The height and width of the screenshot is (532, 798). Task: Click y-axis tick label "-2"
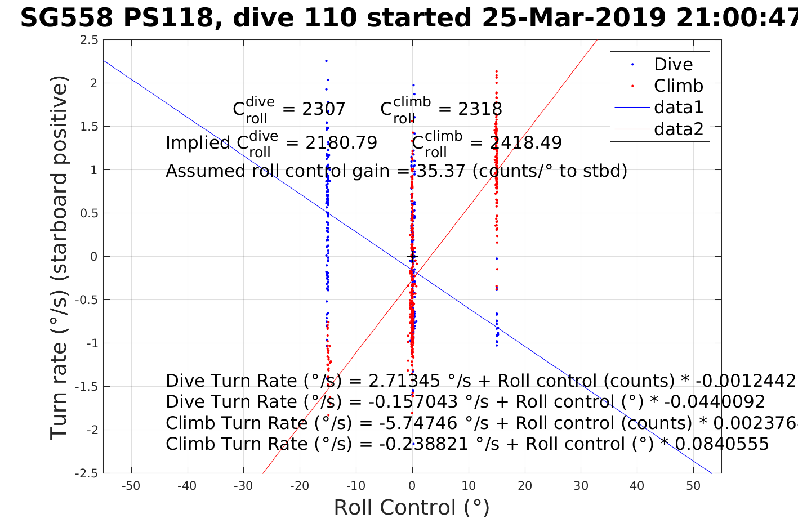pyautogui.click(x=92, y=430)
